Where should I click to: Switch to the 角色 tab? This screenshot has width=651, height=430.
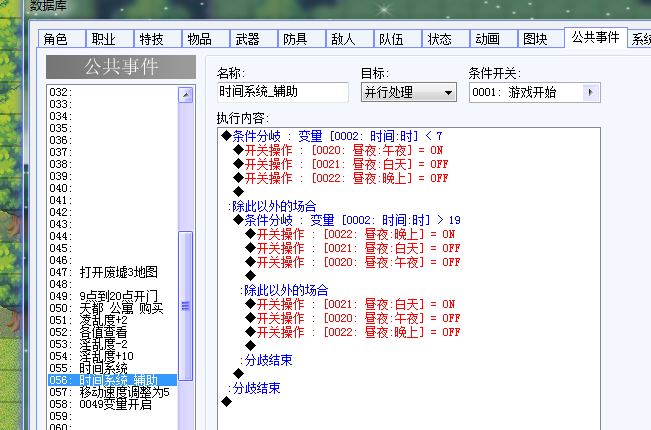[x=62, y=39]
